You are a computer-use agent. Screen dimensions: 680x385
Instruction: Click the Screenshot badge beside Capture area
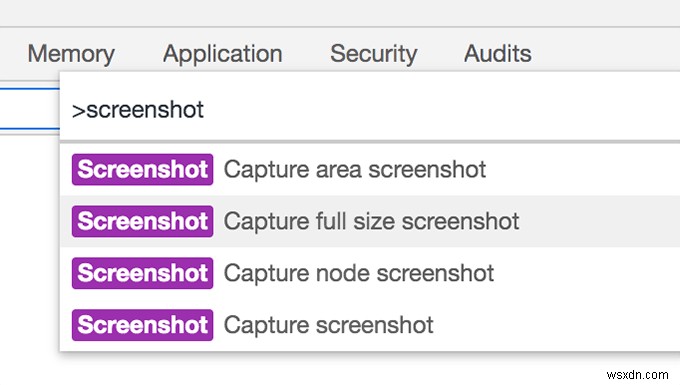[x=142, y=170]
